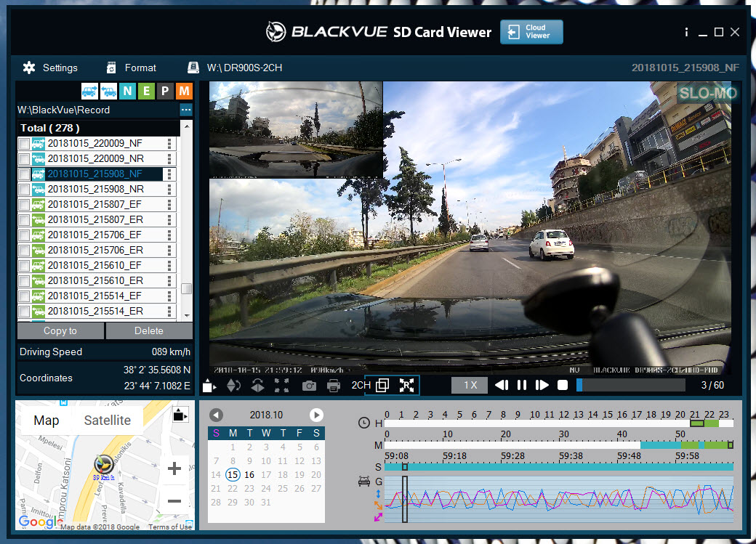Screen dimensions: 756x544
Task: Click the seconds timeline bar
Action: click(x=559, y=467)
